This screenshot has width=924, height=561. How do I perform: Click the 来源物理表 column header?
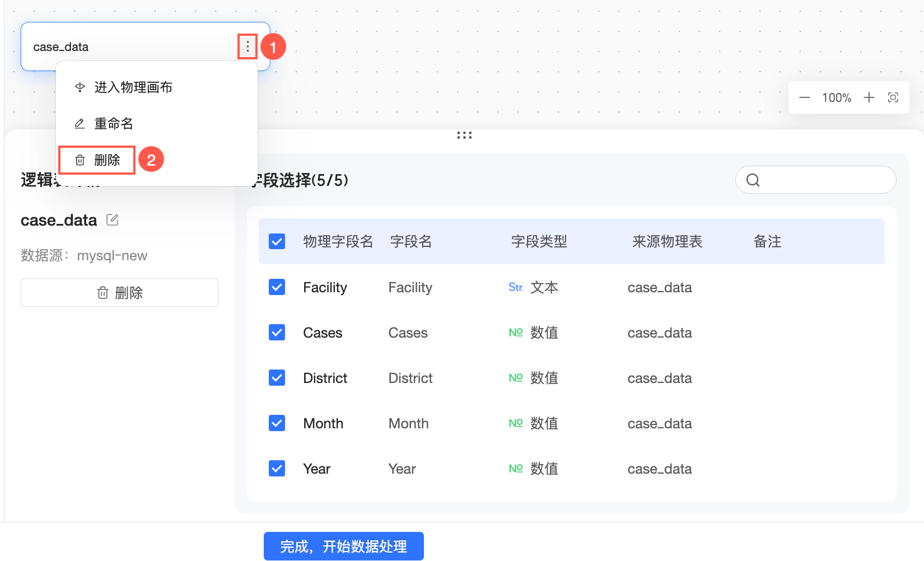click(x=667, y=241)
